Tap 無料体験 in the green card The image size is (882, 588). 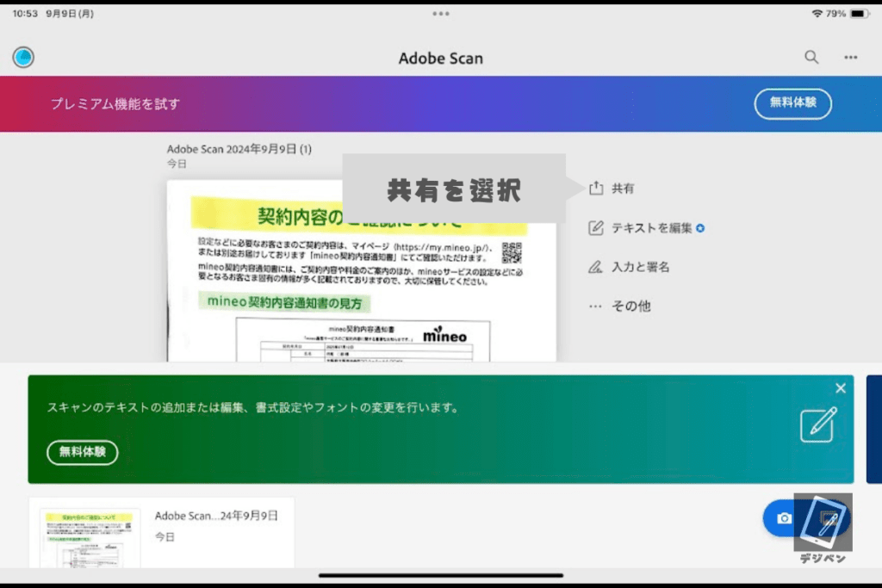pos(83,452)
